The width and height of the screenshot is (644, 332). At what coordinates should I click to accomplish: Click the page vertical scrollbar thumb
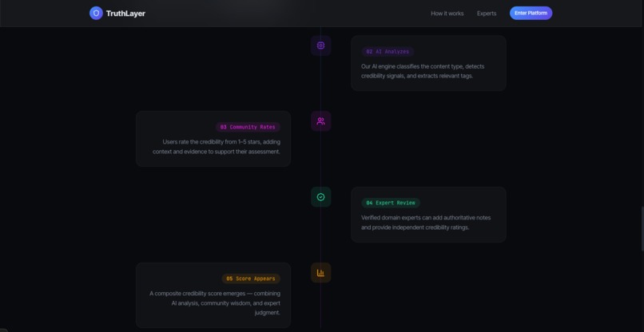pyautogui.click(x=642, y=228)
